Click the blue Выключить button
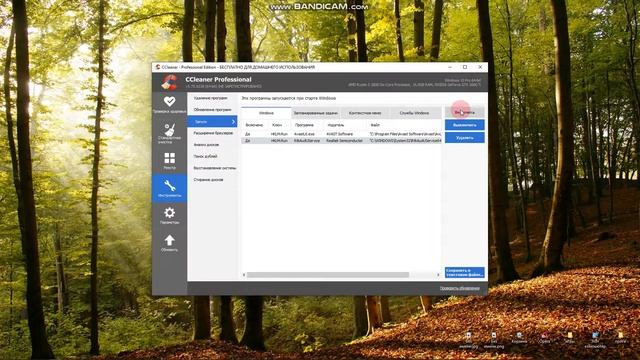 click(464, 125)
